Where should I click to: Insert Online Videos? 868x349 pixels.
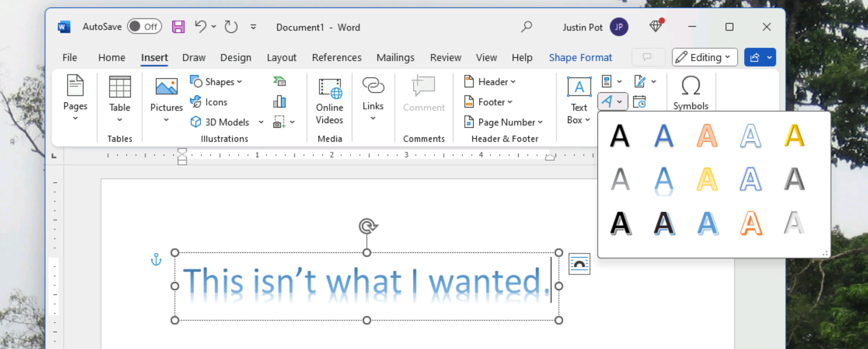(330, 101)
